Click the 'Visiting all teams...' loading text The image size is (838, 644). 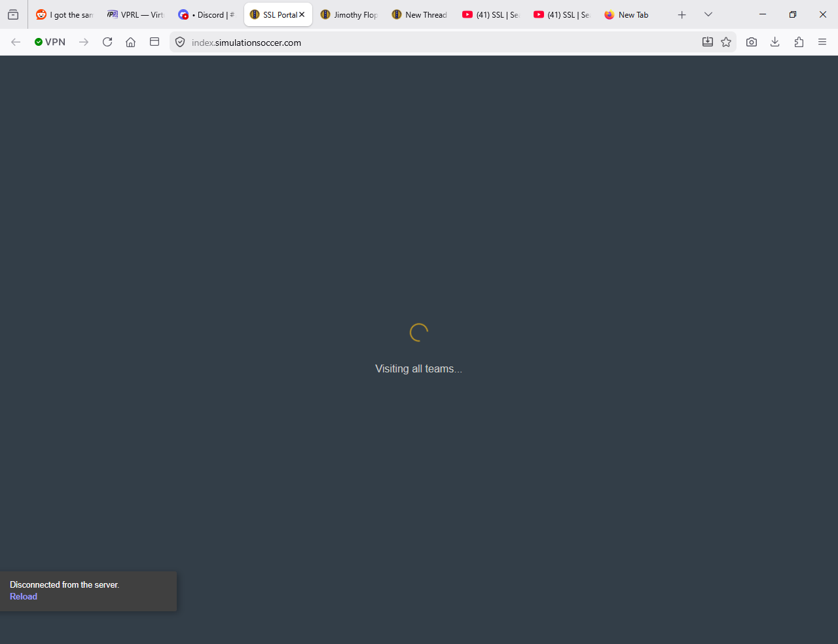[x=418, y=368]
